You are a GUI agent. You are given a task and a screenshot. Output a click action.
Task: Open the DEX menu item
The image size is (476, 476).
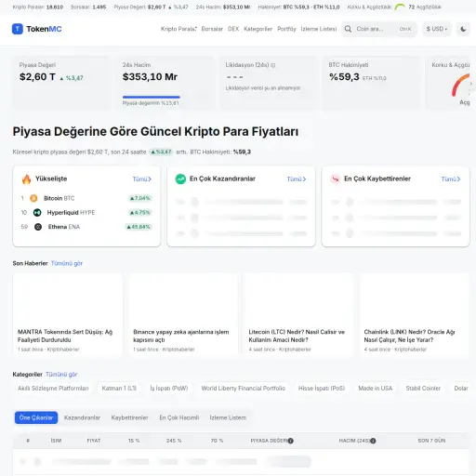233,29
